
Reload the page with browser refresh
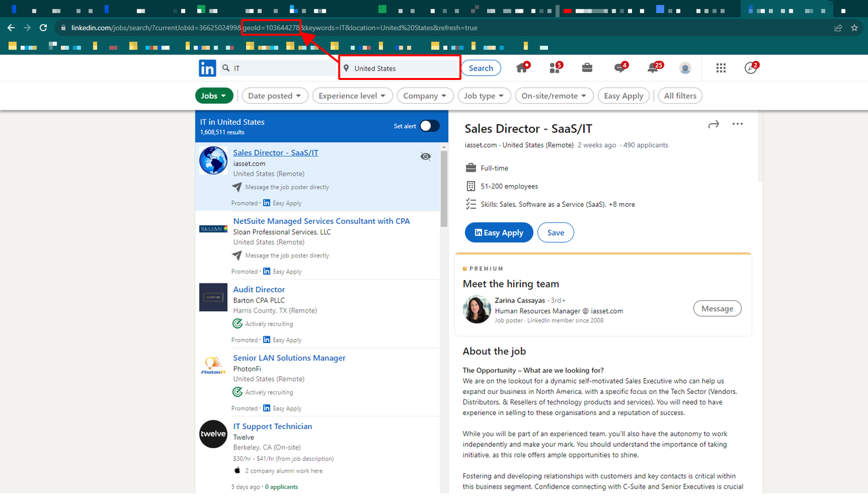[43, 28]
